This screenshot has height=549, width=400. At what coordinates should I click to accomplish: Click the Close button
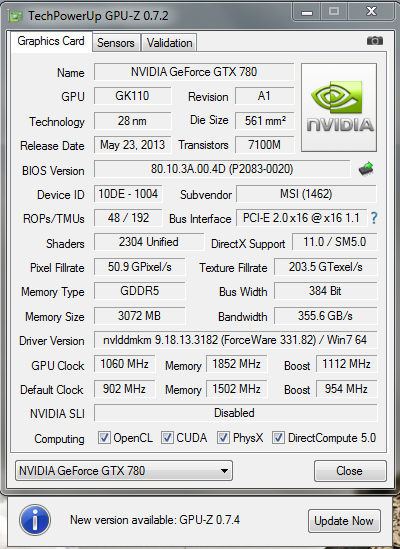(350, 471)
